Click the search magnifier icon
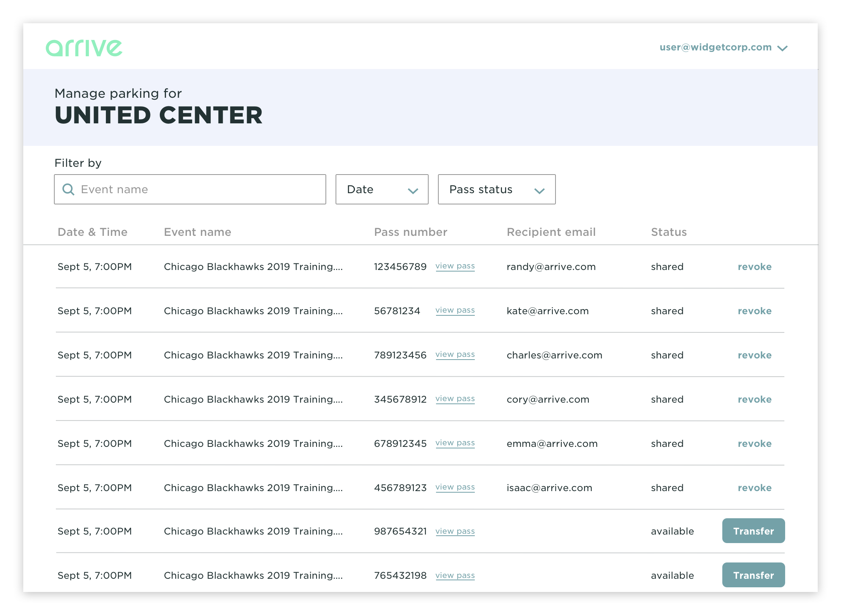The width and height of the screenshot is (841, 616). (x=68, y=189)
